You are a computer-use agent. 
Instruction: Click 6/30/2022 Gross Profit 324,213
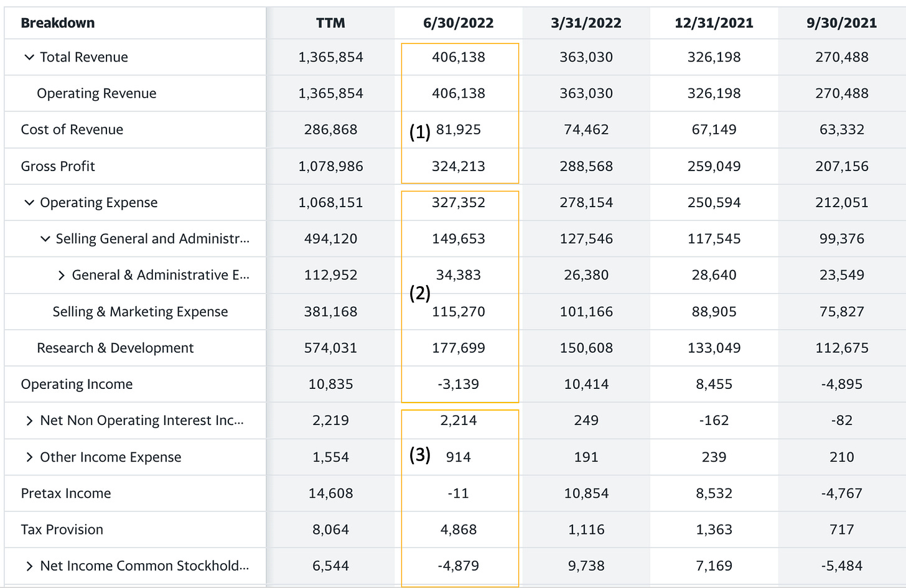(x=459, y=166)
